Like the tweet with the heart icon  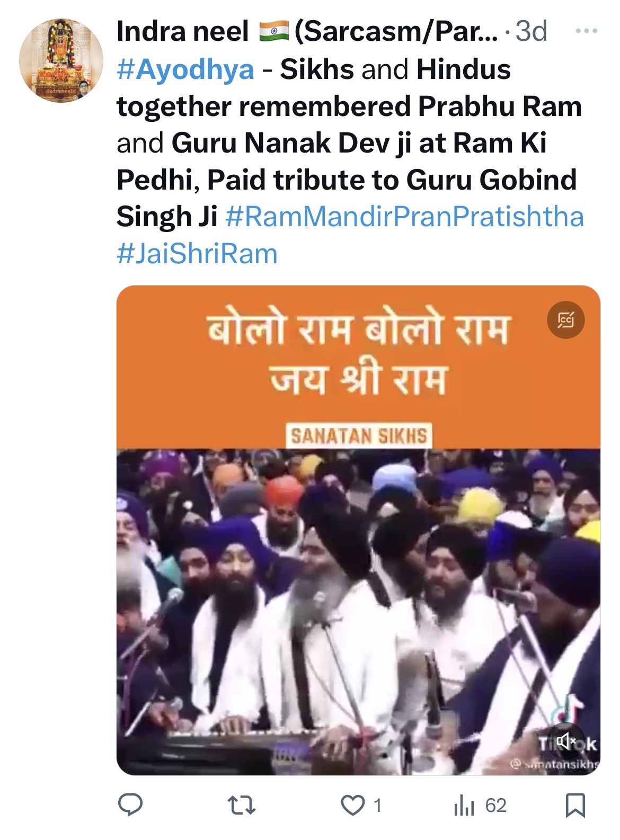point(353,806)
